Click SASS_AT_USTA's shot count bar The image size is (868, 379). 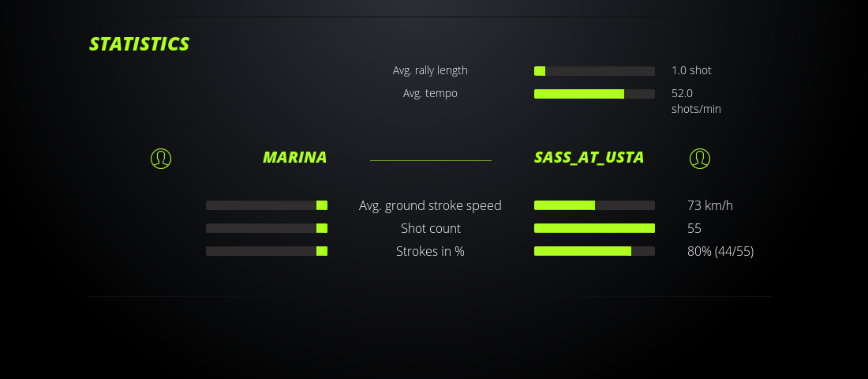[594, 228]
